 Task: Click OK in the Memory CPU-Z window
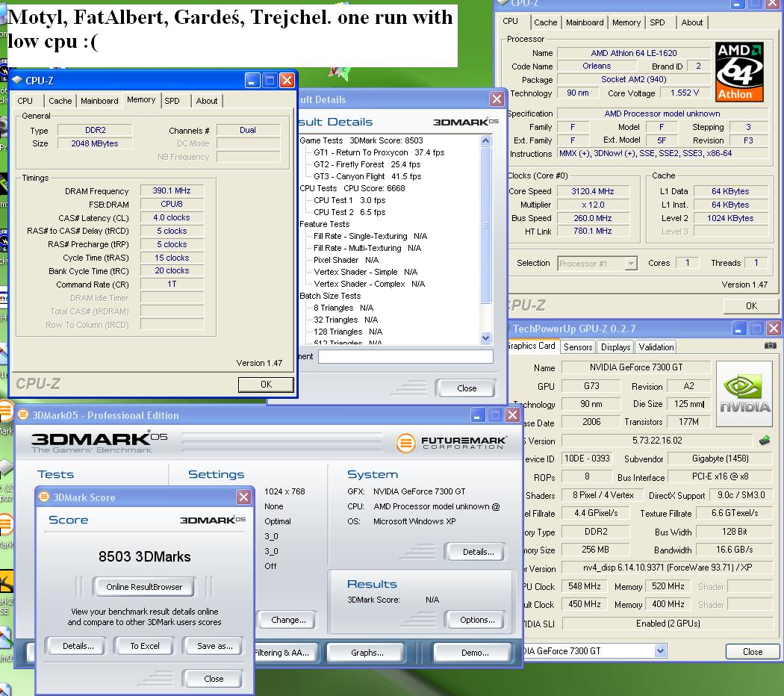[266, 384]
